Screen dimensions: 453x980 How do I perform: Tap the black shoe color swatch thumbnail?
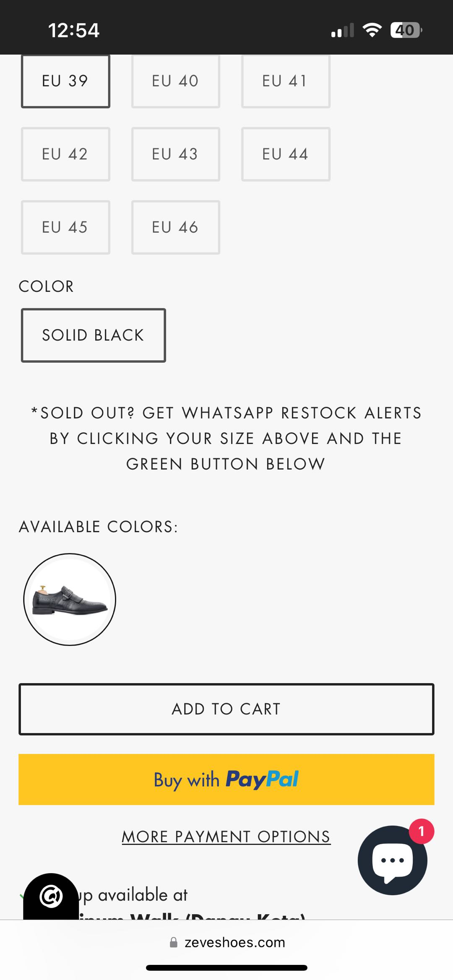[70, 600]
